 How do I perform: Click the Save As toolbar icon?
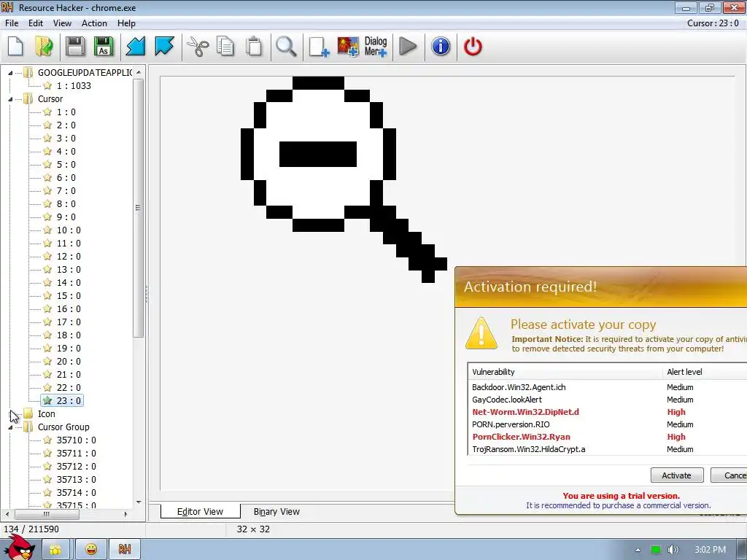[104, 47]
